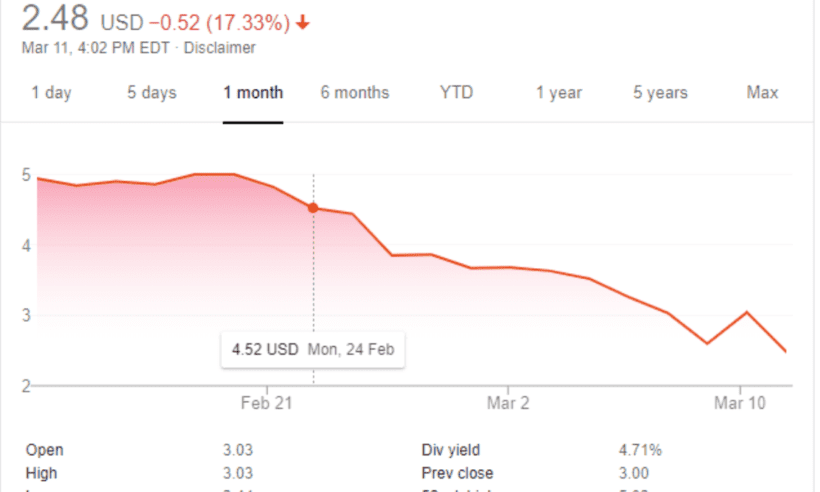The width and height of the screenshot is (820, 492).
Task: Show the Max time range
Action: coord(762,93)
